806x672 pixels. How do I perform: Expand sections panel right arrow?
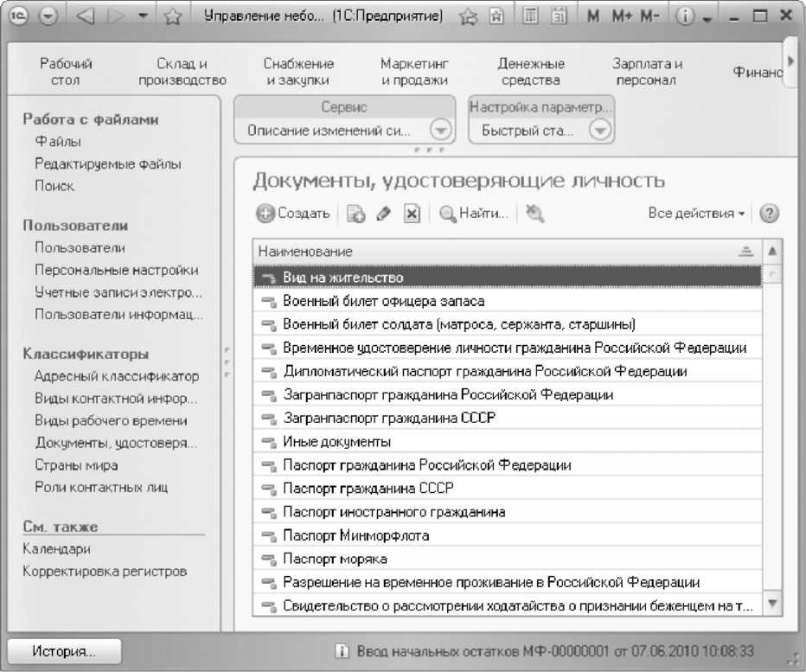[x=790, y=61]
